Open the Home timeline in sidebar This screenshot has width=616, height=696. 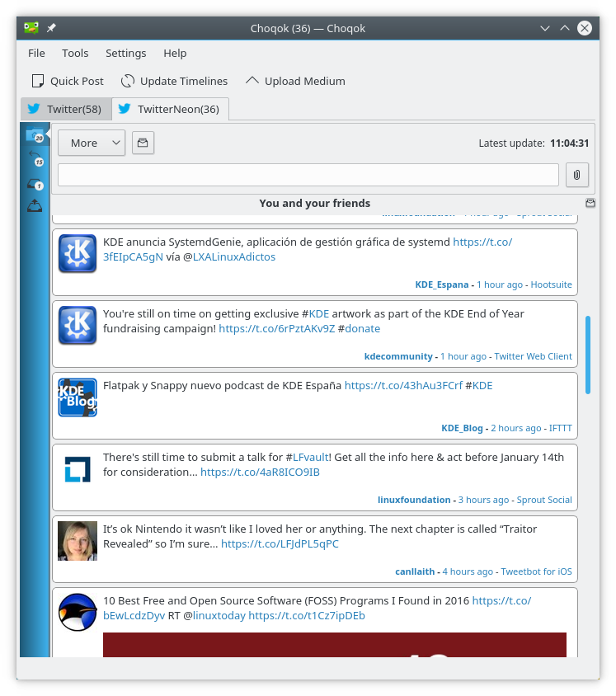pos(35,135)
